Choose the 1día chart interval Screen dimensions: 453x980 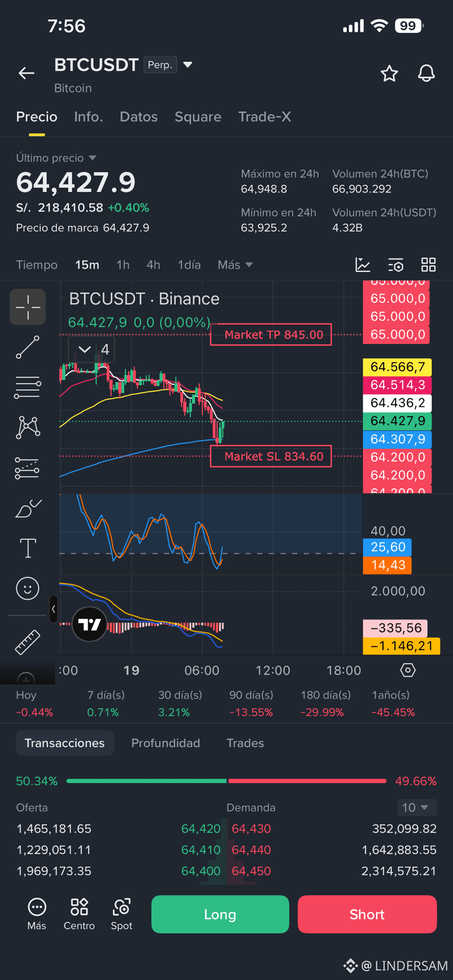point(189,265)
